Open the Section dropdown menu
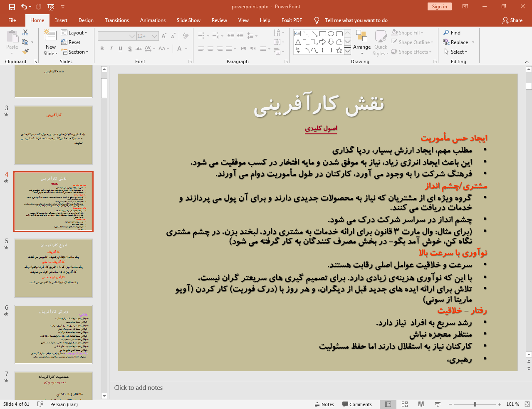532x409 pixels. coord(75,52)
